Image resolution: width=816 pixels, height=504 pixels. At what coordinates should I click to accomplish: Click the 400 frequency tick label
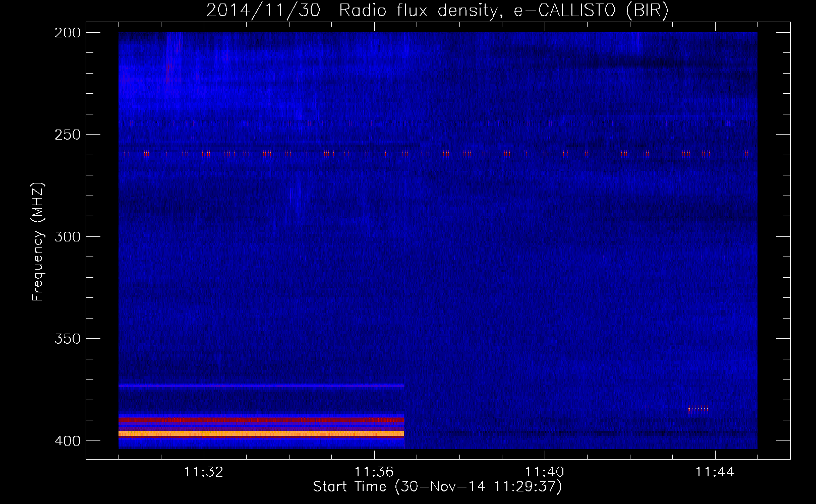tap(68, 440)
